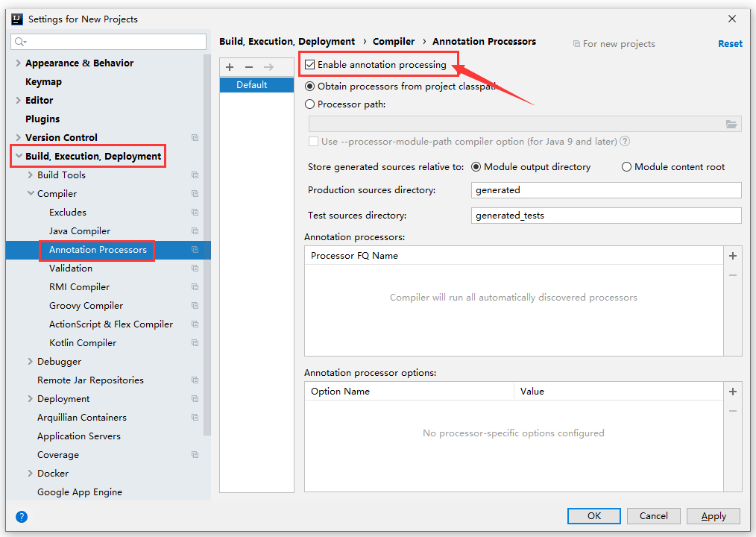Screen dimensions: 756x537
Task: Click project-level icon next to Remote Jar Repositories
Action: (x=195, y=380)
